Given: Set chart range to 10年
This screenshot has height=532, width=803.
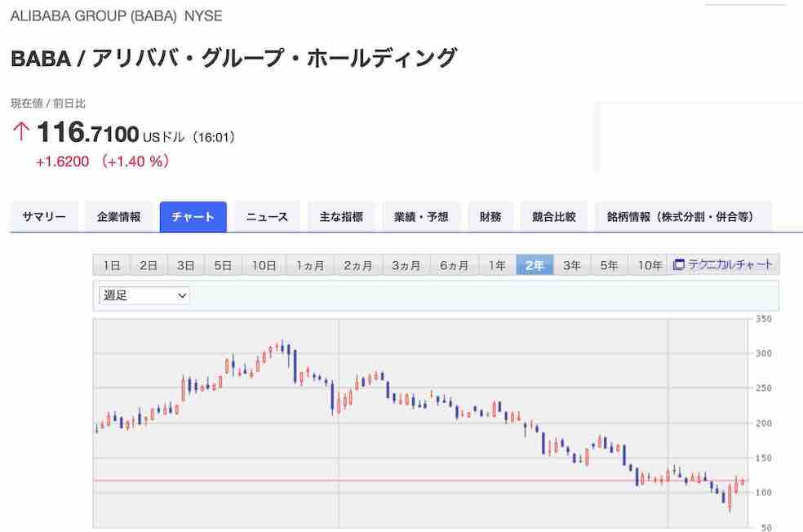Looking at the screenshot, I should (650, 265).
